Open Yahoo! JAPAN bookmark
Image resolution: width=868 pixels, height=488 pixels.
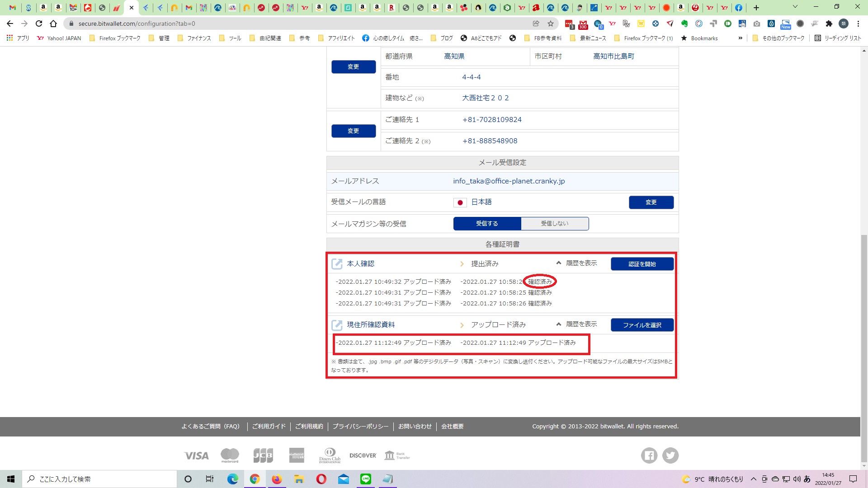[x=59, y=38]
